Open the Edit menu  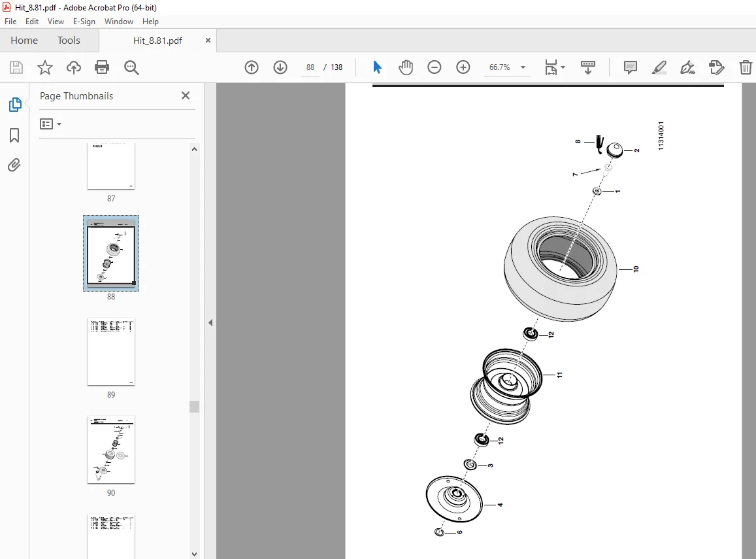(32, 22)
